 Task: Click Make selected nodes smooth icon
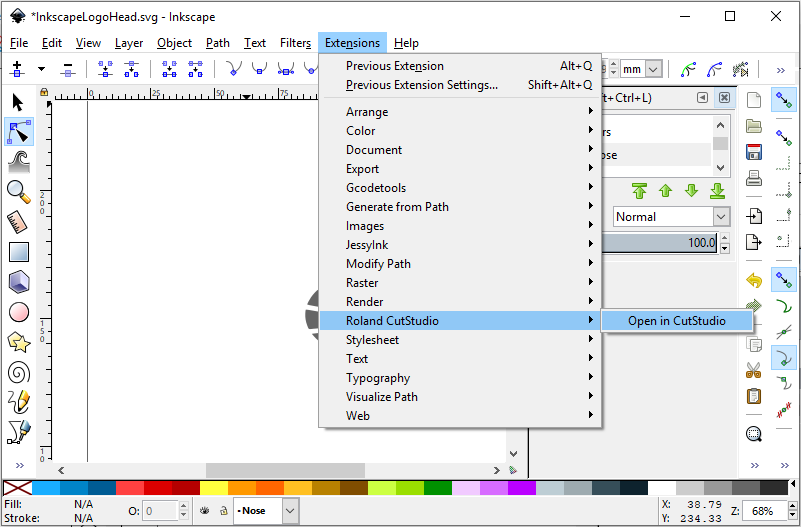[x=260, y=69]
